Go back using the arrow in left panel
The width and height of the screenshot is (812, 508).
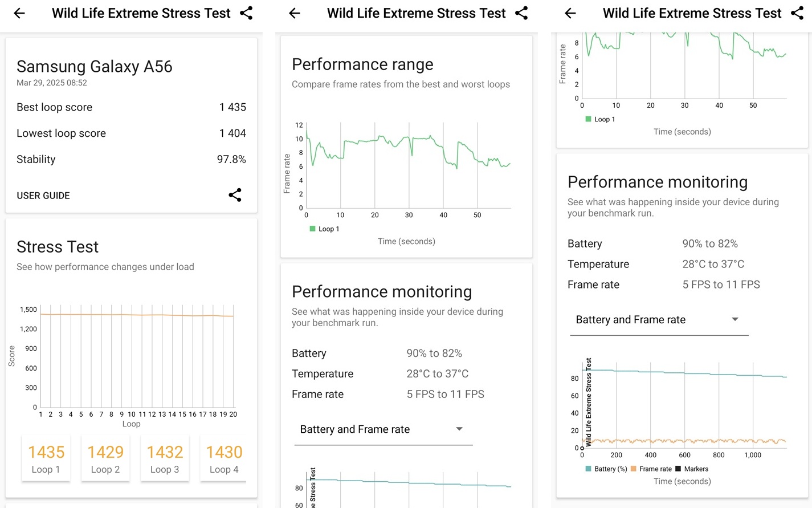click(19, 13)
